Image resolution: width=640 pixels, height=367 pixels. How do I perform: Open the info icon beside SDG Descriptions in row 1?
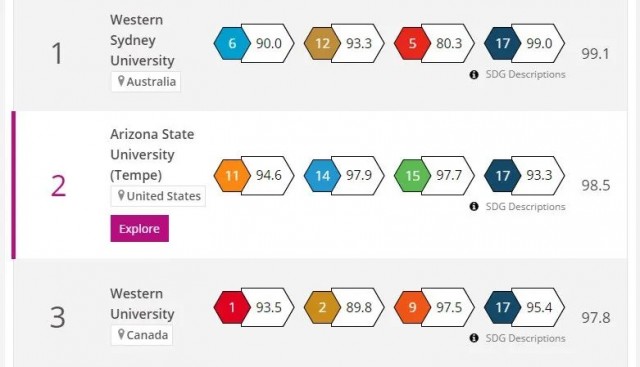pos(473,75)
